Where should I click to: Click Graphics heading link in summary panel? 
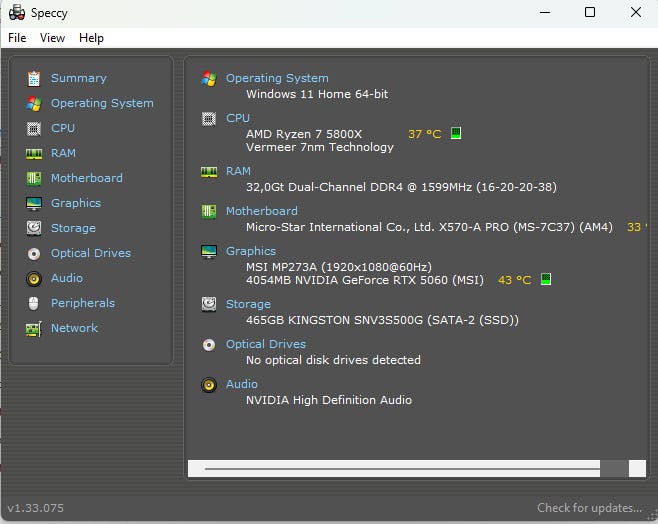click(251, 251)
